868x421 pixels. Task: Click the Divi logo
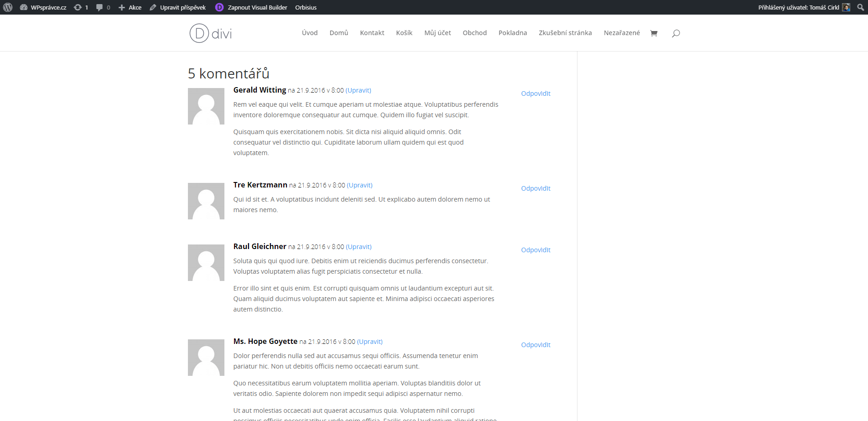(211, 33)
